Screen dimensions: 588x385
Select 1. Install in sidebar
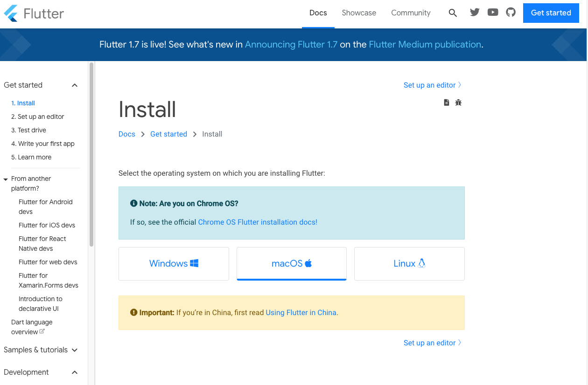[x=23, y=103]
